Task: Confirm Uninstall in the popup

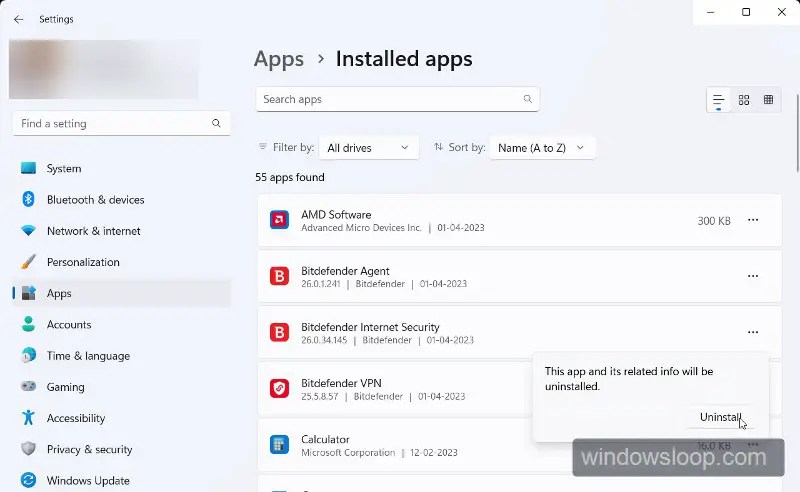Action: click(x=720, y=417)
